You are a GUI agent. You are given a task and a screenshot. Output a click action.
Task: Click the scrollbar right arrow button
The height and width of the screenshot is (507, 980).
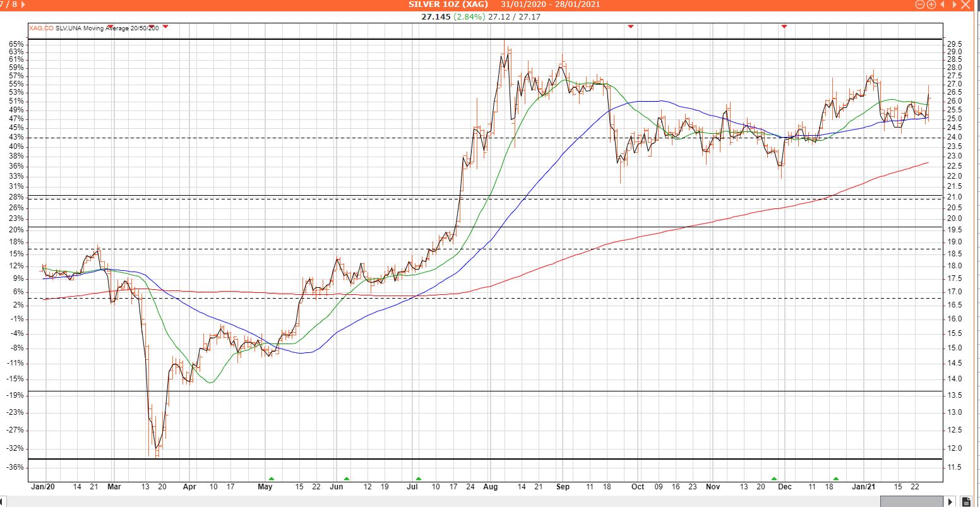tap(952, 501)
